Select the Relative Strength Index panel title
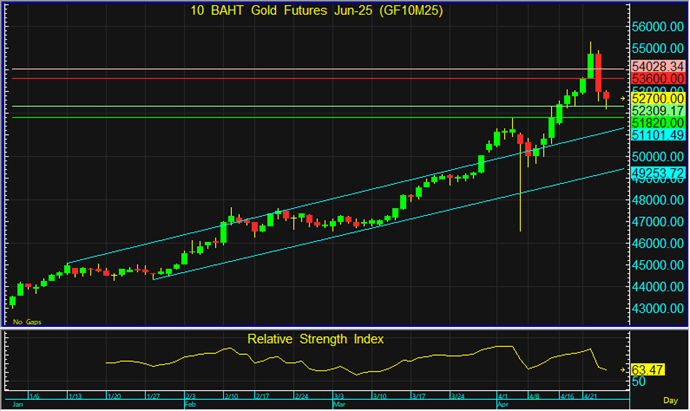690x411 pixels. [x=316, y=339]
